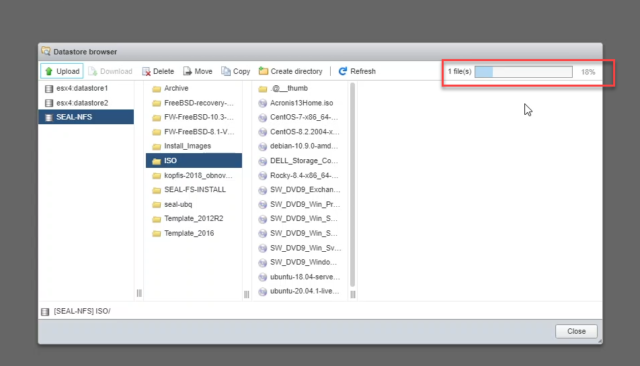Open the seal-ubq folder
Viewport: 640px width, 366px height.
[194, 204]
